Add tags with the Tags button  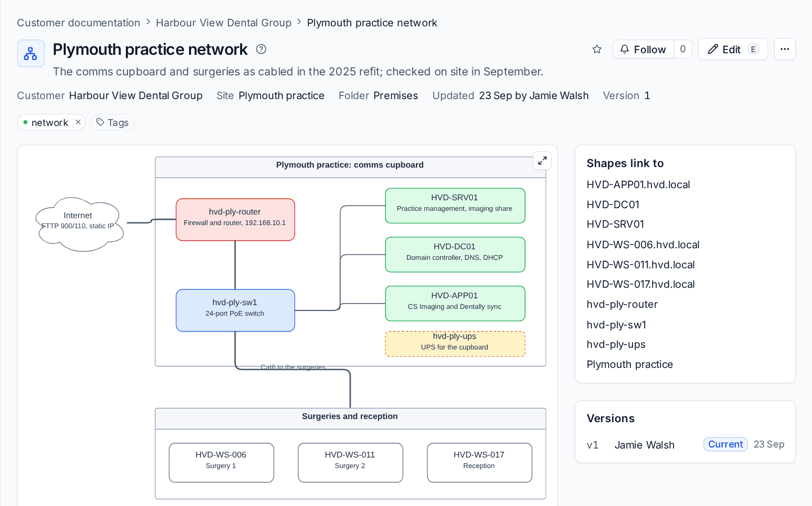pyautogui.click(x=112, y=122)
